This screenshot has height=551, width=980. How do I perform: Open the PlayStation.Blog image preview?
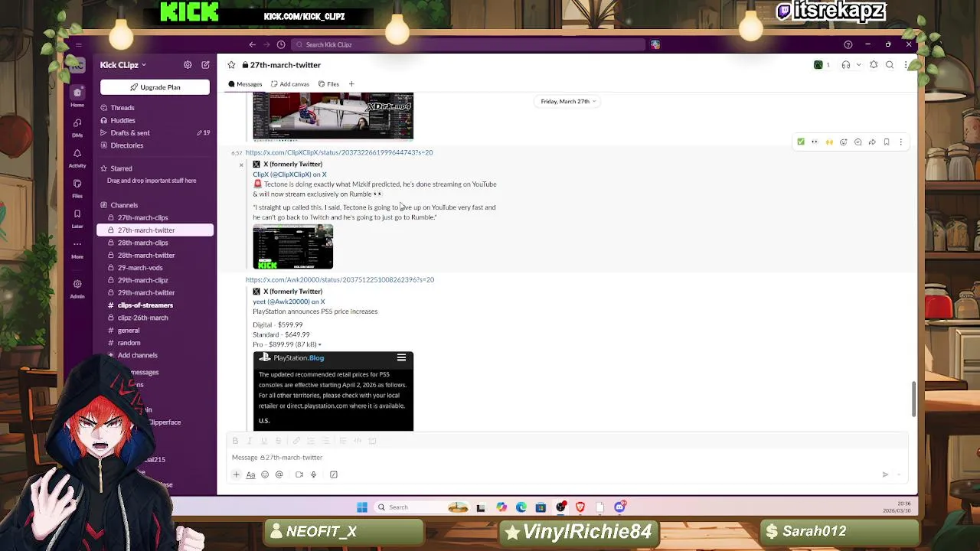click(333, 391)
